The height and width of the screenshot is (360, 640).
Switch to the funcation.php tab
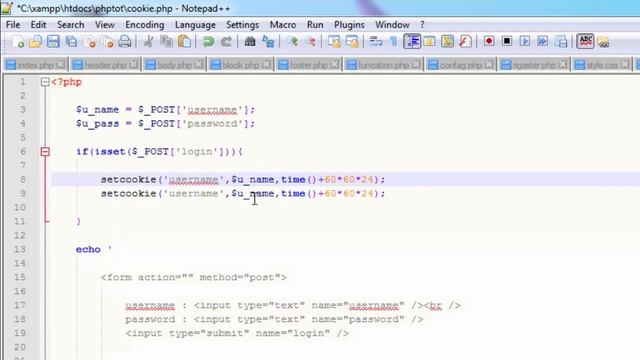pyautogui.click(x=383, y=65)
